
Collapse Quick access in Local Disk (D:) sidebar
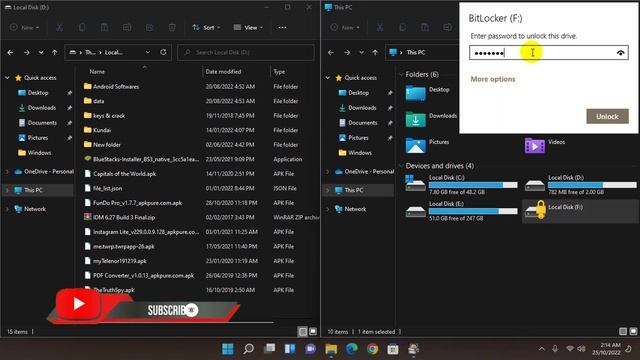[7, 78]
